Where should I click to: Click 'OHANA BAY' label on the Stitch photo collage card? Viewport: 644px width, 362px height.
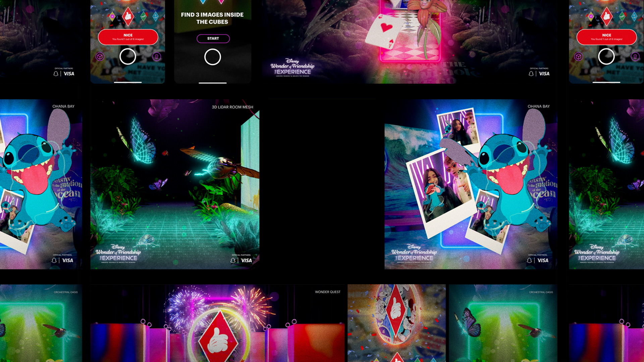pos(539,106)
